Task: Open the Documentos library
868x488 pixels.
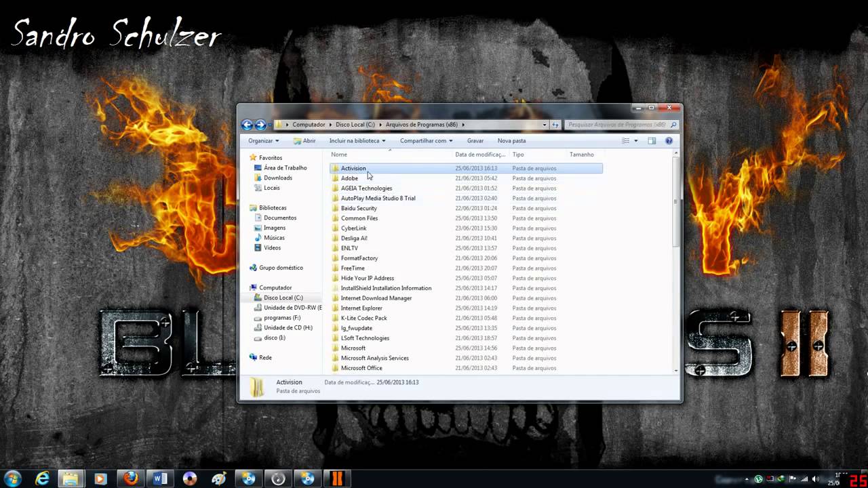Action: tap(280, 218)
